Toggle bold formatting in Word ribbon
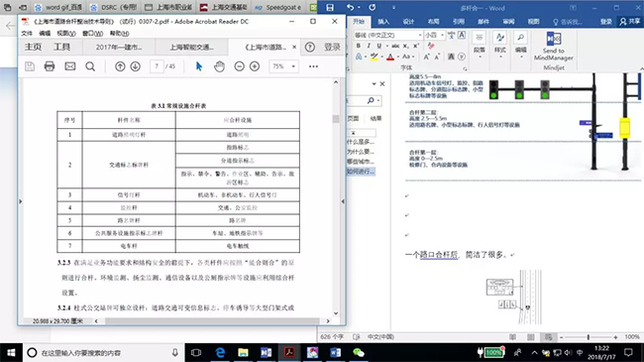This screenshot has height=362, width=644. pyautogui.click(x=359, y=46)
